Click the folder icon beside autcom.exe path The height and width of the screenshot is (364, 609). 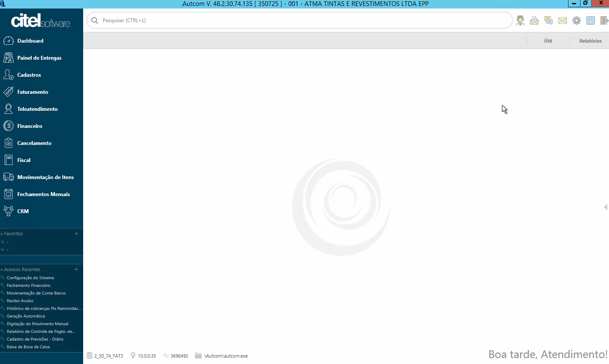pyautogui.click(x=198, y=355)
